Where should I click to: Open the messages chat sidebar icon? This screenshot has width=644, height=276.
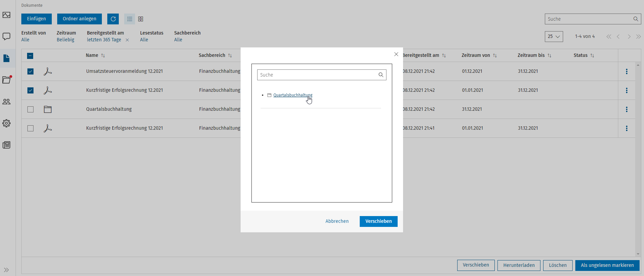(6, 36)
